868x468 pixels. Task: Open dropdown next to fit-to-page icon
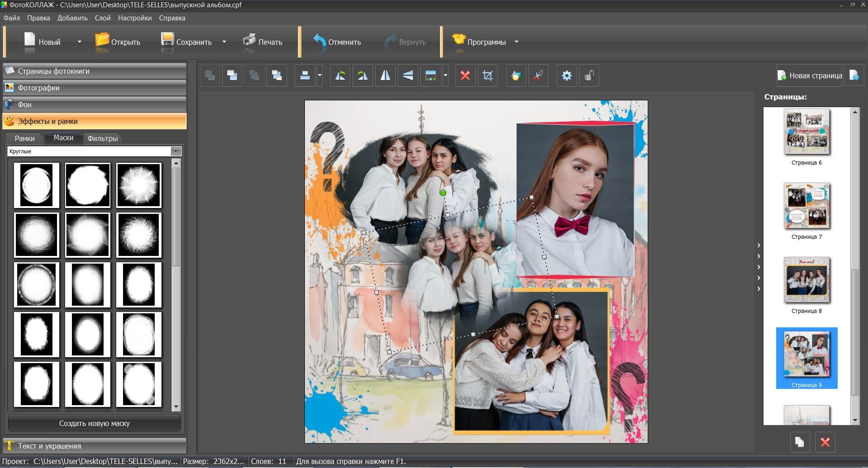click(446, 76)
